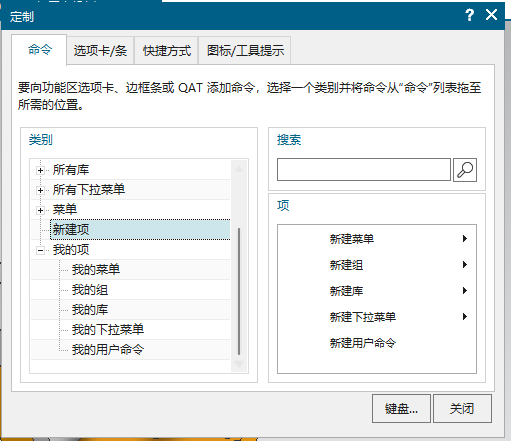
Task: Open the 新建菜单 submenu arrow
Action: pos(465,238)
